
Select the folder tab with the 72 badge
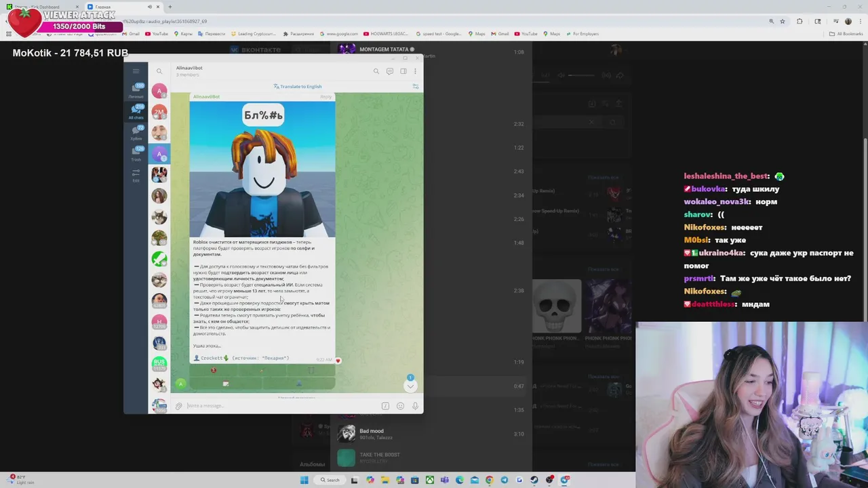click(x=136, y=133)
